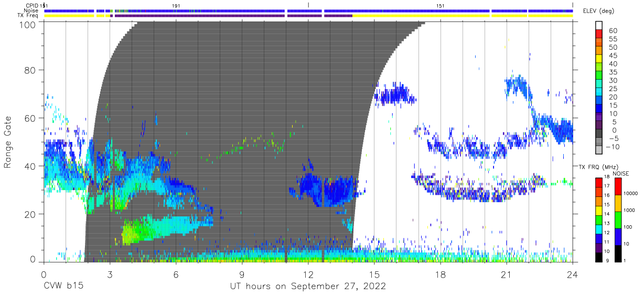Click the '21' tick on the UT hours axis

click(507, 274)
